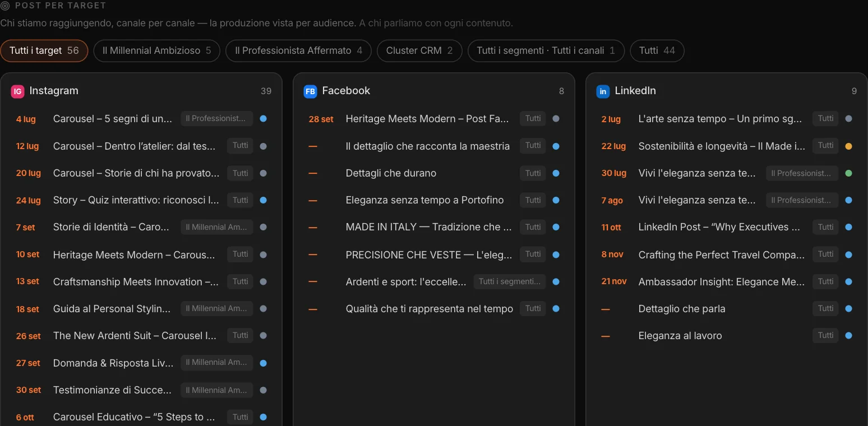Select the Tutti i target filter
868x426 pixels.
pyautogui.click(x=44, y=50)
